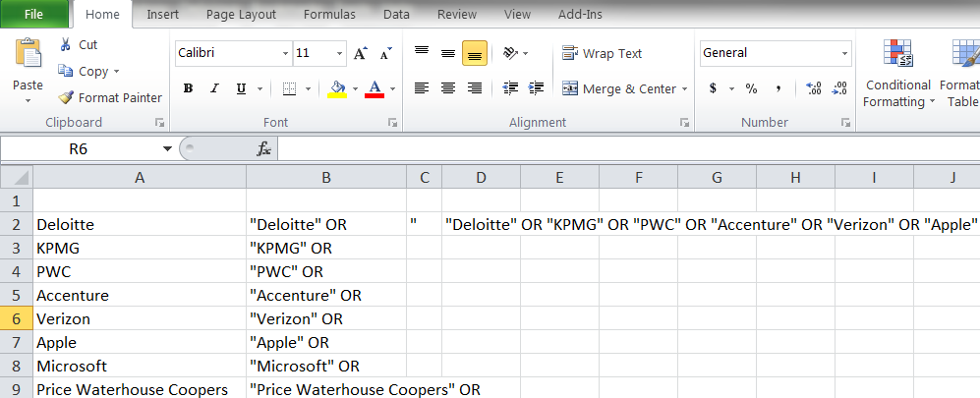Select column B header
Image resolution: width=980 pixels, height=398 pixels.
pos(326,178)
